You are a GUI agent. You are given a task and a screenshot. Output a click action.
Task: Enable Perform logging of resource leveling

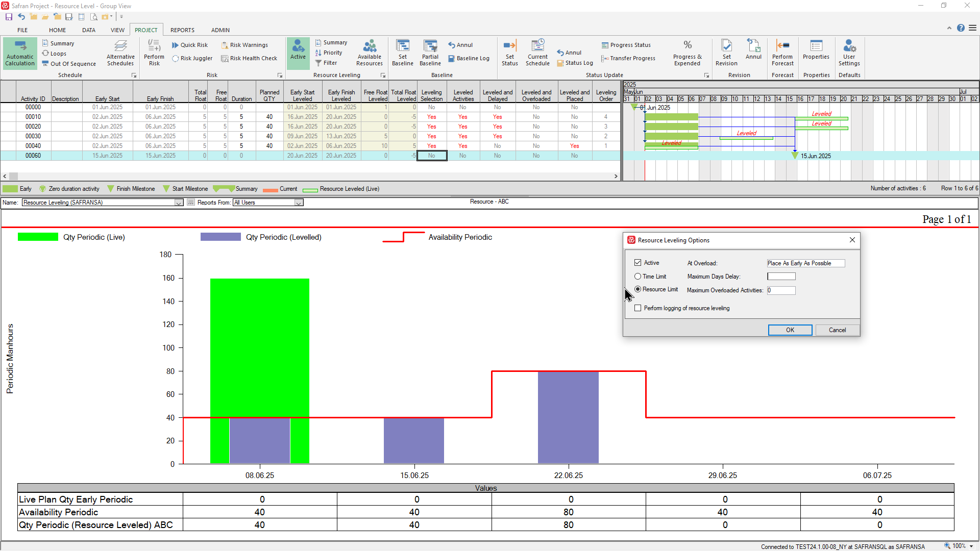pos(638,308)
